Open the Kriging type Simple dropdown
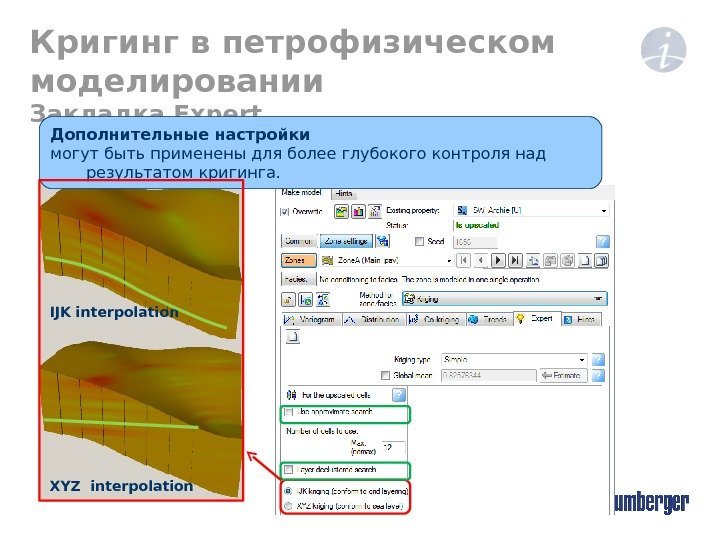Image resolution: width=720 pixels, height=540 pixels. point(582,359)
